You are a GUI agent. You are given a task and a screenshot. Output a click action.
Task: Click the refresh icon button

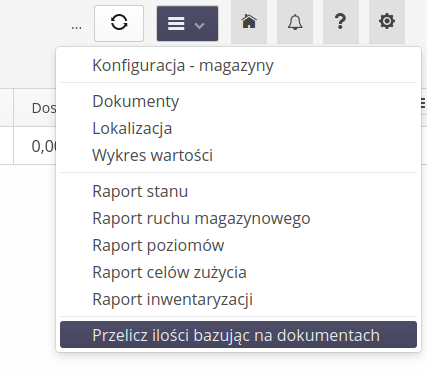(119, 23)
